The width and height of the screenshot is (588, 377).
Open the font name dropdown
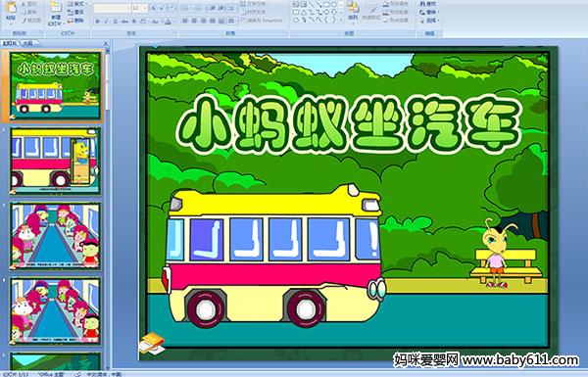pos(128,8)
